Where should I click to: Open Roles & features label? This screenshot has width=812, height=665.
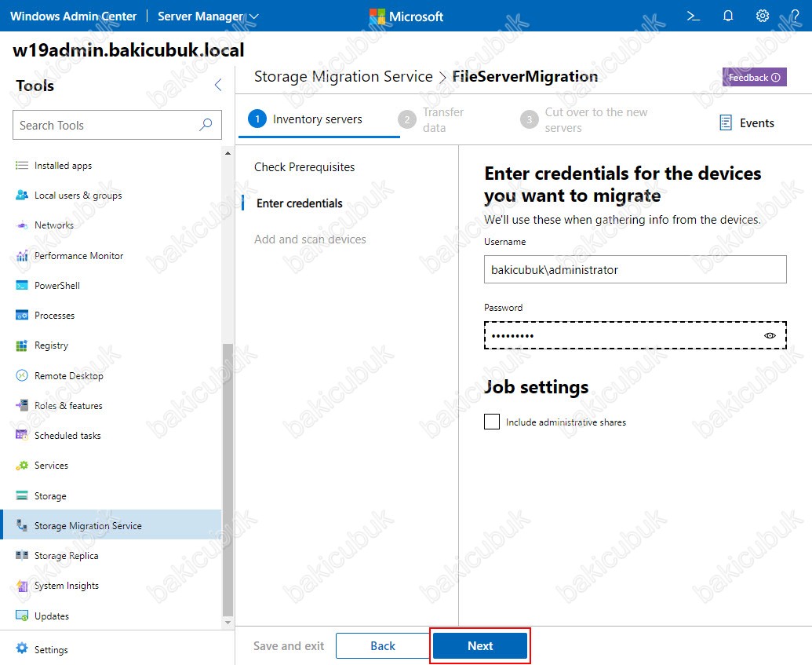(68, 405)
